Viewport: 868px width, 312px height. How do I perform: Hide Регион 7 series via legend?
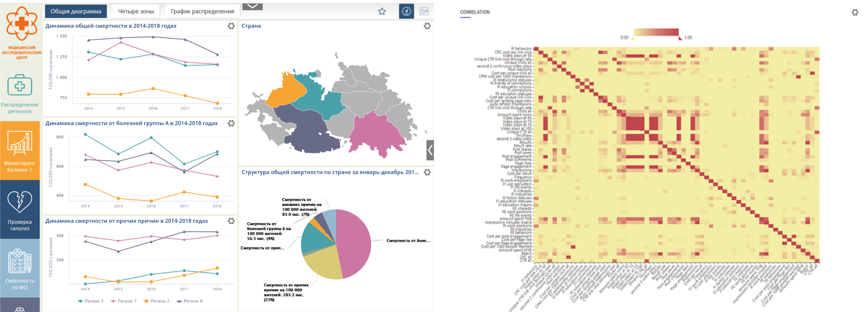[x=123, y=301]
